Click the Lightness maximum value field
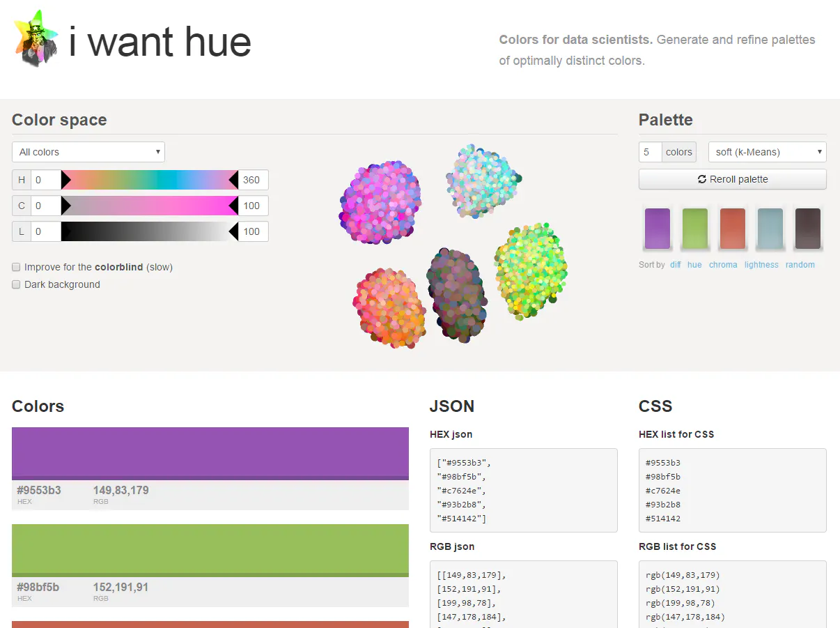The width and height of the screenshot is (840, 628). click(x=254, y=231)
